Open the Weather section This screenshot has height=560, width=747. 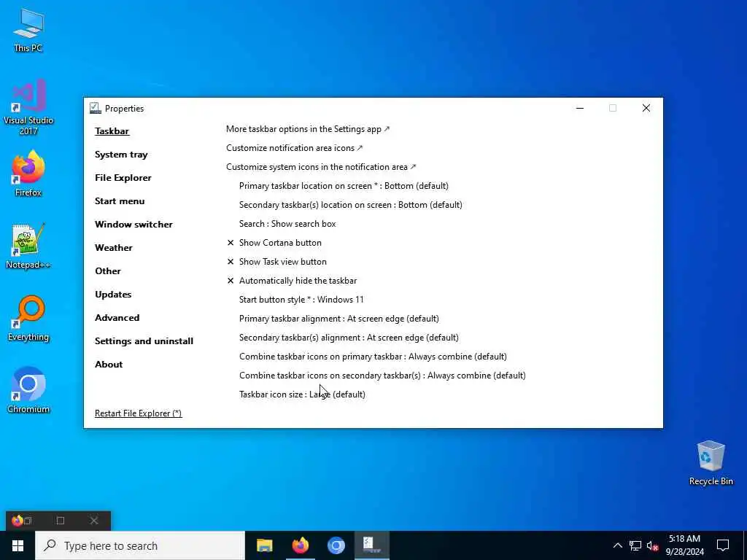113,248
